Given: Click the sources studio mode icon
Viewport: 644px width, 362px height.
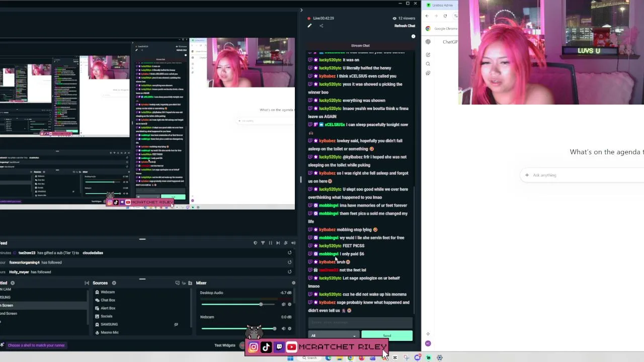Looking at the screenshot, I should pyautogui.click(x=178, y=283).
